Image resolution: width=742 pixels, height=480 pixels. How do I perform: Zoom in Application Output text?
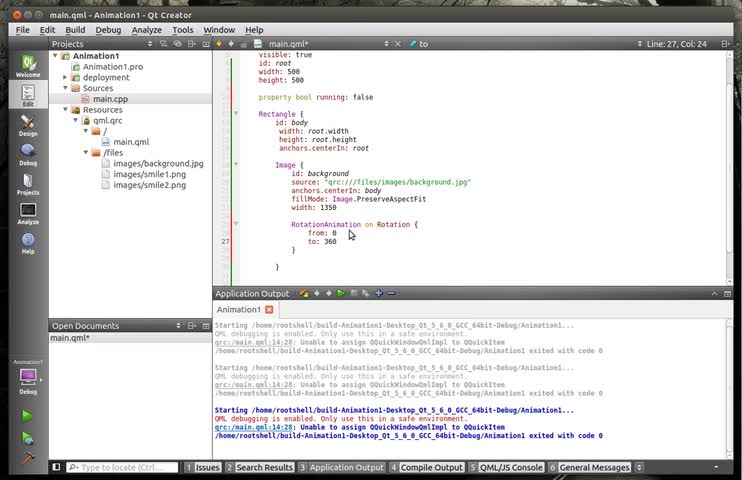pyautogui.click(x=379, y=293)
